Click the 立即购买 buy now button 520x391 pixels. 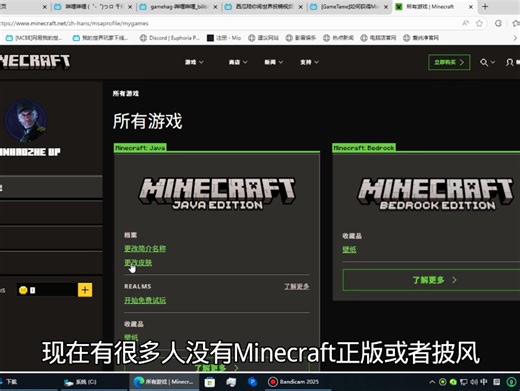click(449, 62)
